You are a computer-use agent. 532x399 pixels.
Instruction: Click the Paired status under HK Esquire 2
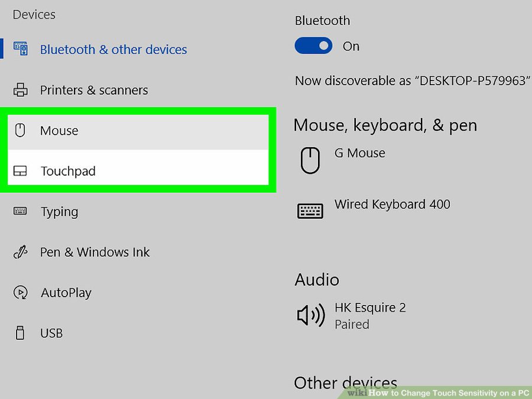352,325
